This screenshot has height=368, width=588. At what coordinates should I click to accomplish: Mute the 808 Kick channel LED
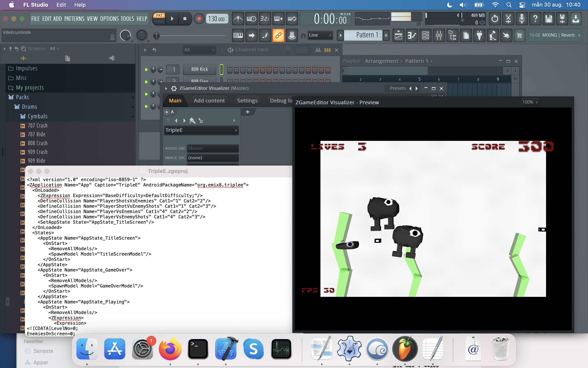pos(146,70)
